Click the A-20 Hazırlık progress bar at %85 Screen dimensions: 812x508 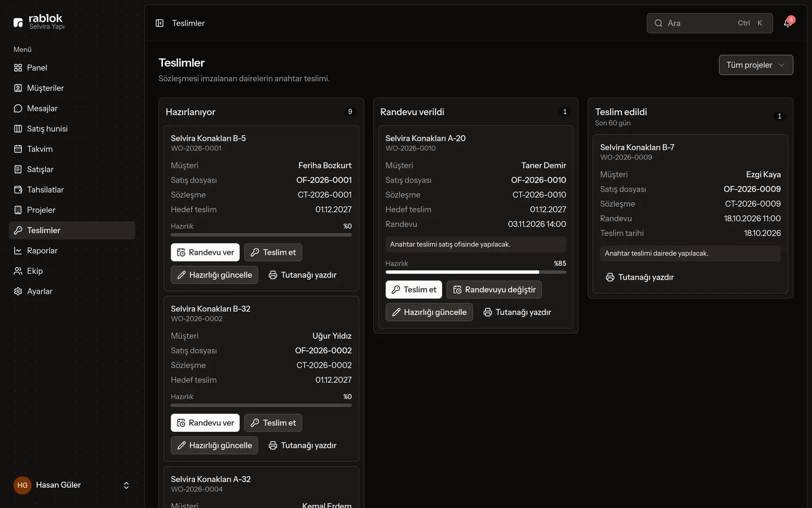476,272
